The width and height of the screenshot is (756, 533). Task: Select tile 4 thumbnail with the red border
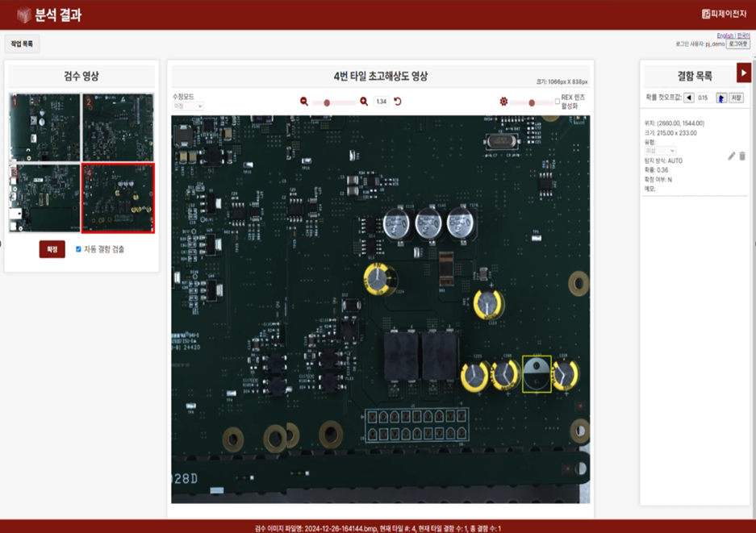(118, 198)
